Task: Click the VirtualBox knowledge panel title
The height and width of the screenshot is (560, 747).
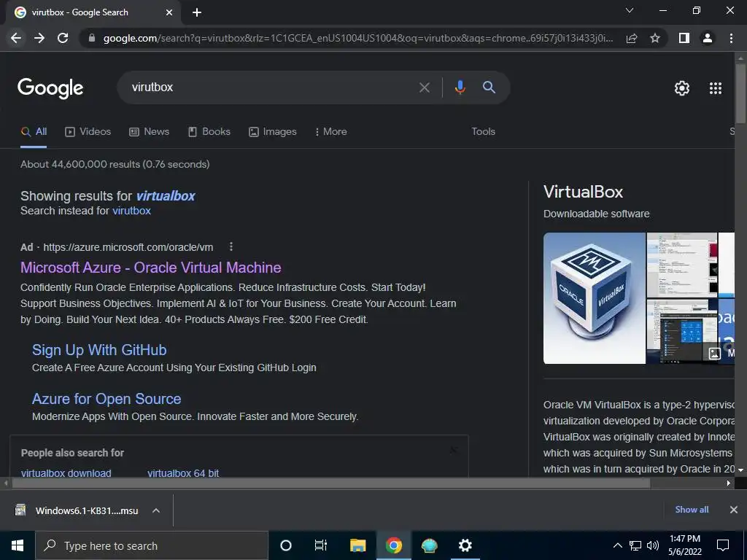Action: 583,192
